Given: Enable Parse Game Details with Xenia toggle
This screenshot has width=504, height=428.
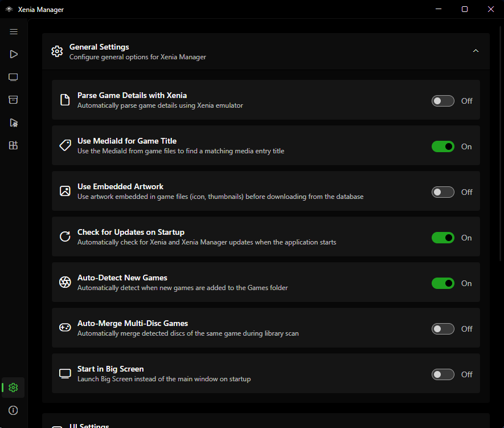Looking at the screenshot, I should point(442,101).
